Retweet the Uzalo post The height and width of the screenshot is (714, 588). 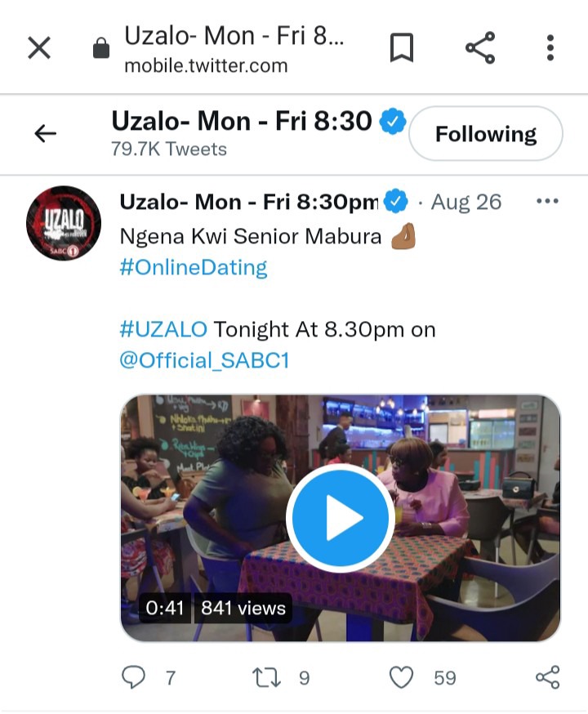pyautogui.click(x=267, y=677)
